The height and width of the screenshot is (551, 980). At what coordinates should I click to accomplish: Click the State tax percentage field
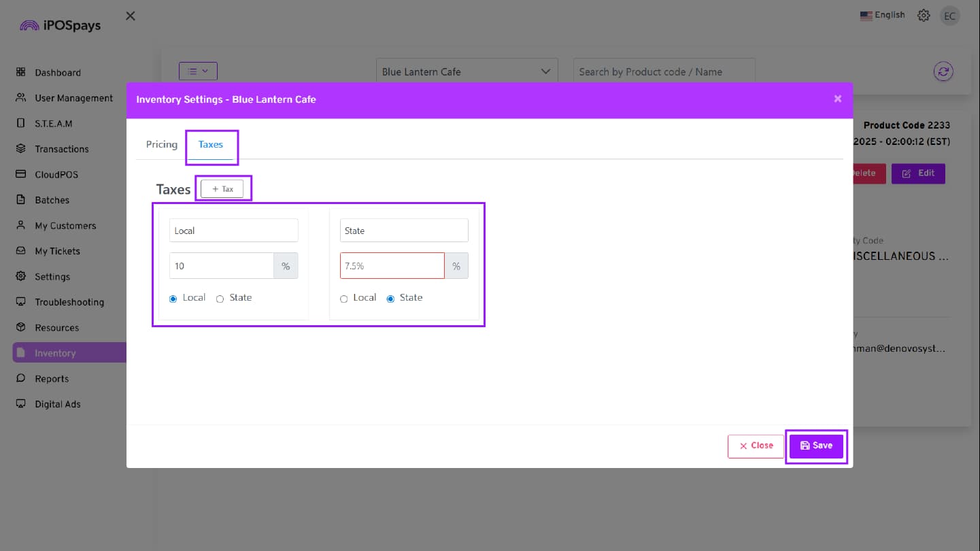tap(392, 266)
